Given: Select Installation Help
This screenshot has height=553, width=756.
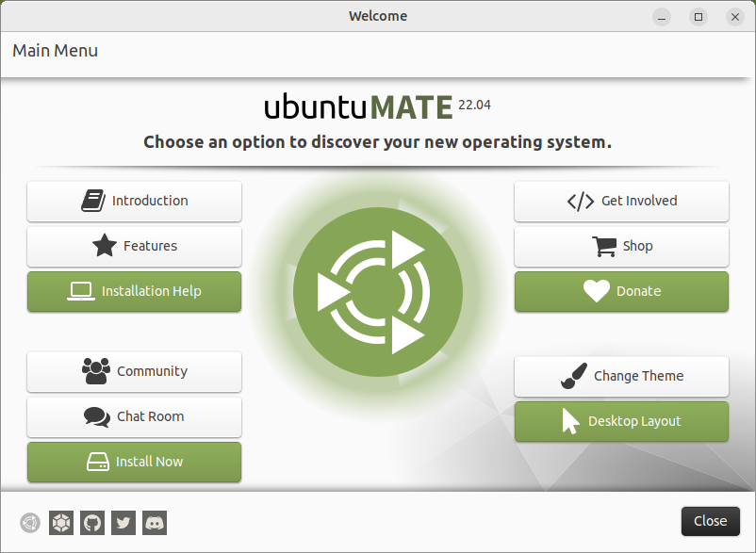Looking at the screenshot, I should (134, 291).
